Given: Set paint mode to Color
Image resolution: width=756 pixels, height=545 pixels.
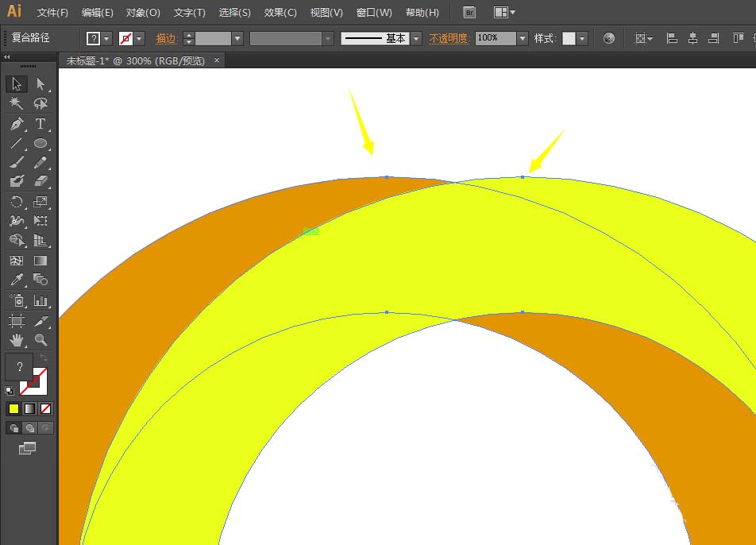Looking at the screenshot, I should pos(13,408).
